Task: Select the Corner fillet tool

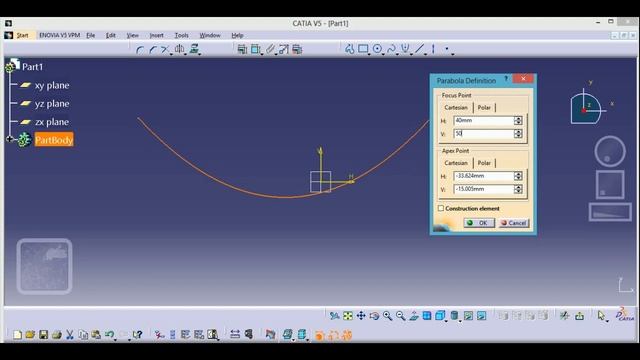Action: (x=140, y=49)
